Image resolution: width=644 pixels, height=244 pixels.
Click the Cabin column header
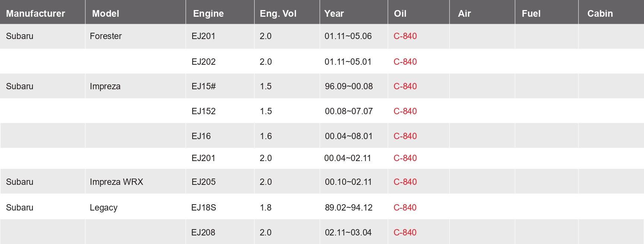point(600,13)
